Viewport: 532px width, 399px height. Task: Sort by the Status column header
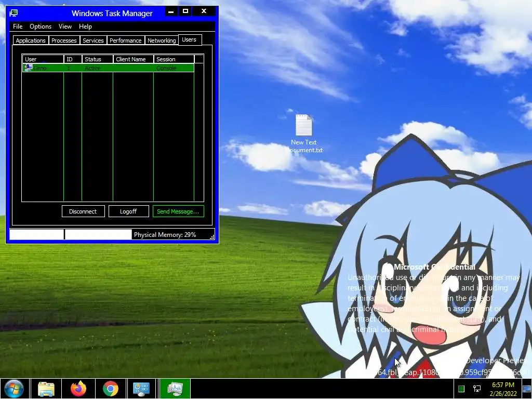[97, 59]
